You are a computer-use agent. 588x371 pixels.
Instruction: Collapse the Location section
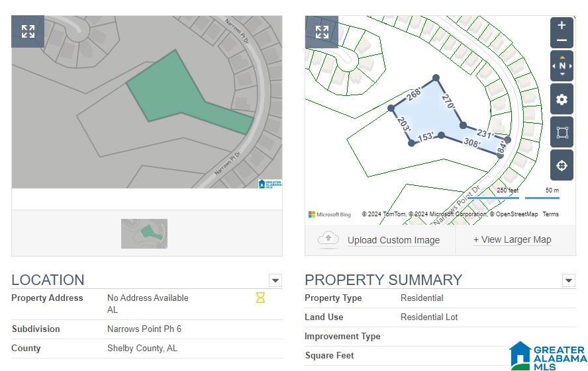[x=275, y=280]
